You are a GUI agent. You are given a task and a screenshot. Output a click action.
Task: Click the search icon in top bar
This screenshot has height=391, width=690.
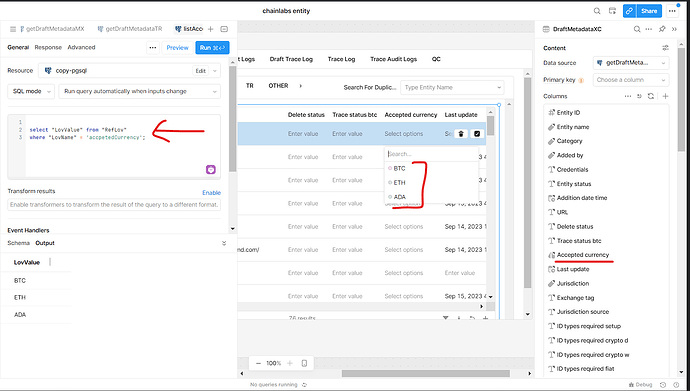(x=597, y=11)
